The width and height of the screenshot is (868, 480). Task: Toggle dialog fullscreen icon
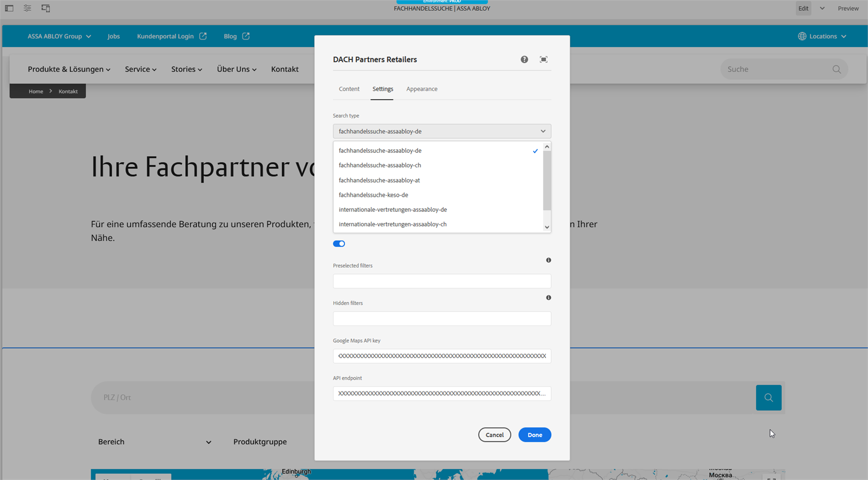tap(543, 60)
